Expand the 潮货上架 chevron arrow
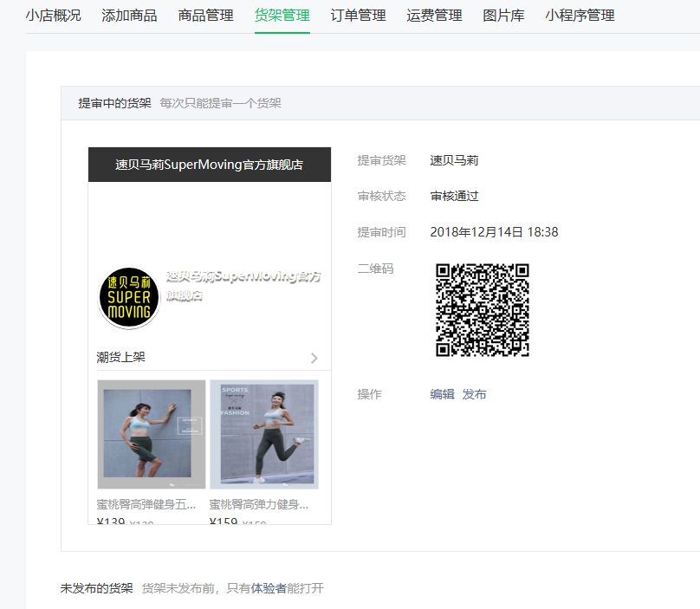Viewport: 700px width, 609px height. [314, 358]
